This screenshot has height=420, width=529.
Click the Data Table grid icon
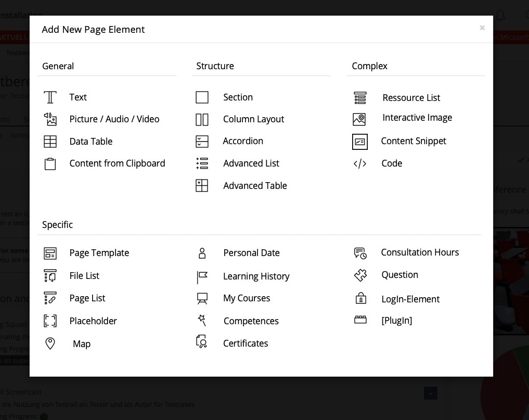pos(50,142)
